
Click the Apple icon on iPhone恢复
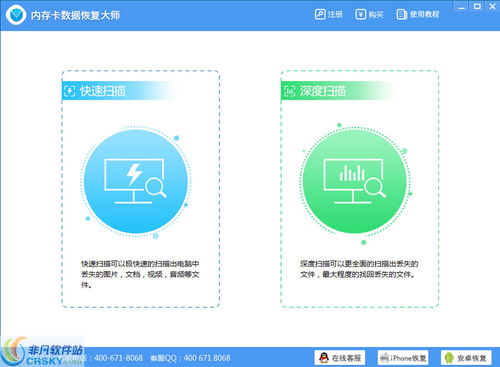[385, 358]
